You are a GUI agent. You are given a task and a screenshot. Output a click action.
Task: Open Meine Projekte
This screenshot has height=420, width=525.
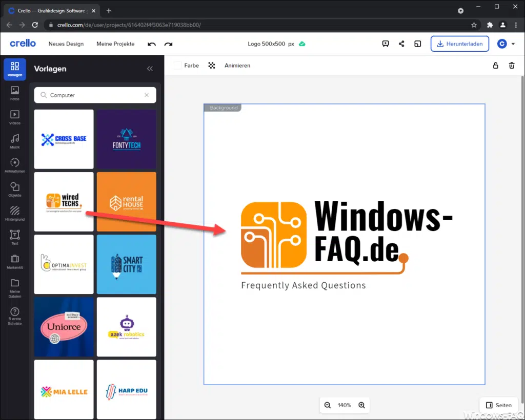tap(115, 44)
